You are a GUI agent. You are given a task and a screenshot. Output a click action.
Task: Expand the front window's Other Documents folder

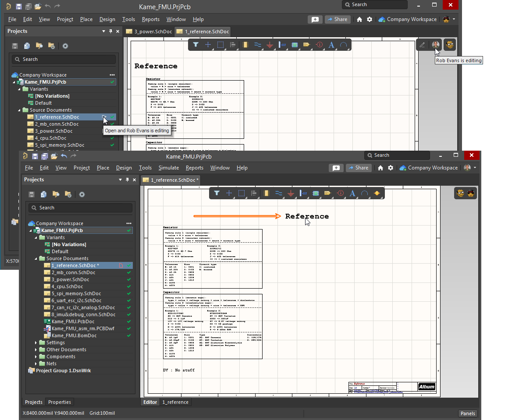(36, 349)
